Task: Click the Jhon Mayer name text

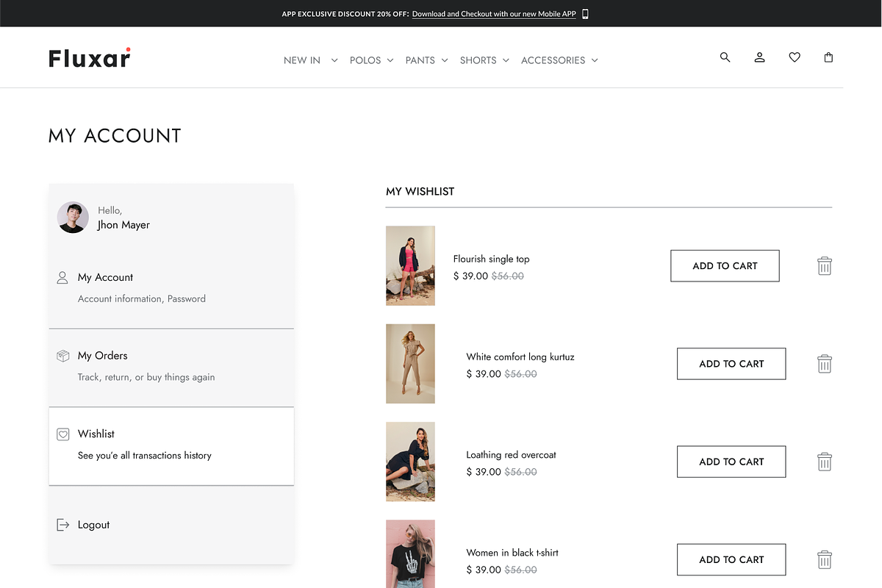Action: click(x=123, y=225)
